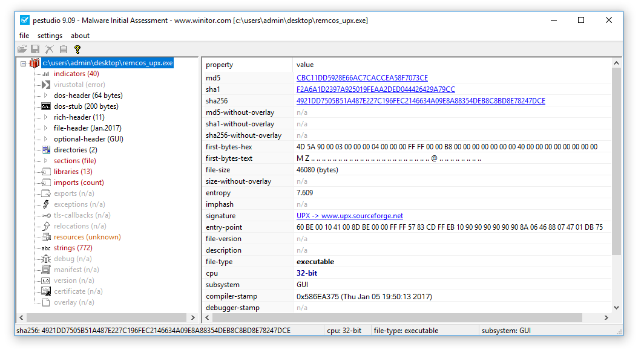Open the settings menu
The height and width of the screenshot is (350, 644).
point(50,36)
